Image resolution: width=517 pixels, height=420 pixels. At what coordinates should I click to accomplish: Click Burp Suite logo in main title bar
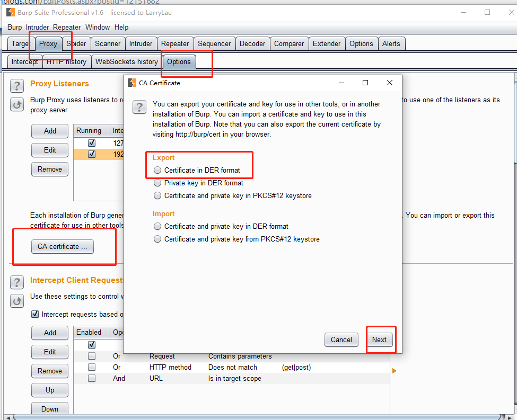(x=11, y=13)
